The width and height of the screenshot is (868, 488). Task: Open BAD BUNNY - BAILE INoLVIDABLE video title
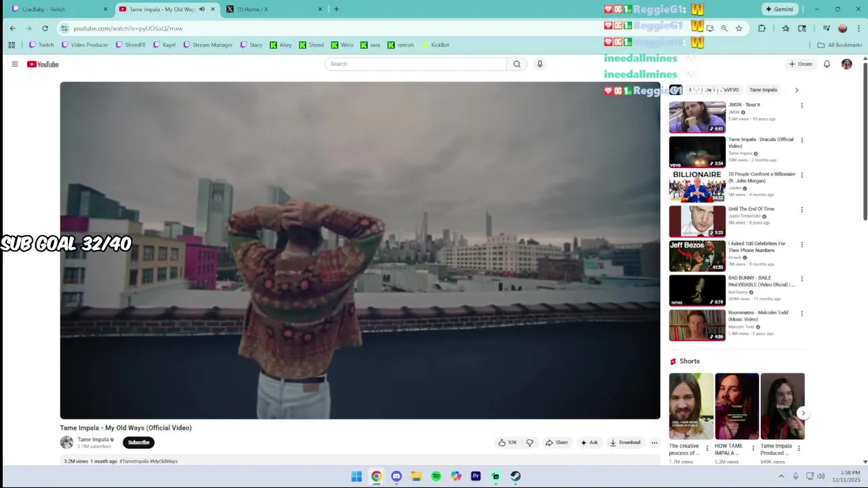pos(762,281)
